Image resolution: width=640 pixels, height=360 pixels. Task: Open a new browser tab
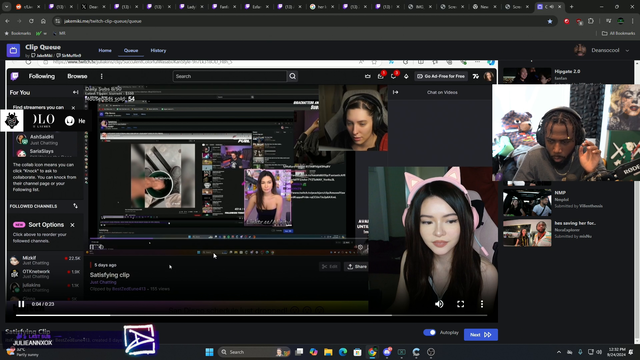[571, 7]
